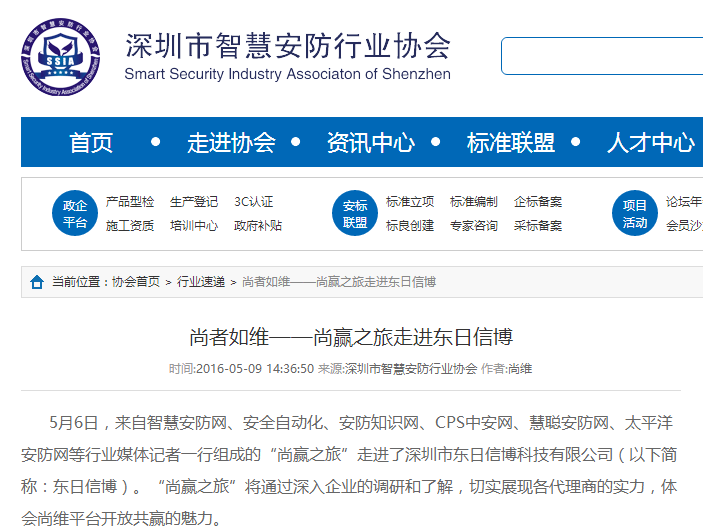Open the 会员沙 link
This screenshot has height=531, width=703.
[x=684, y=225]
